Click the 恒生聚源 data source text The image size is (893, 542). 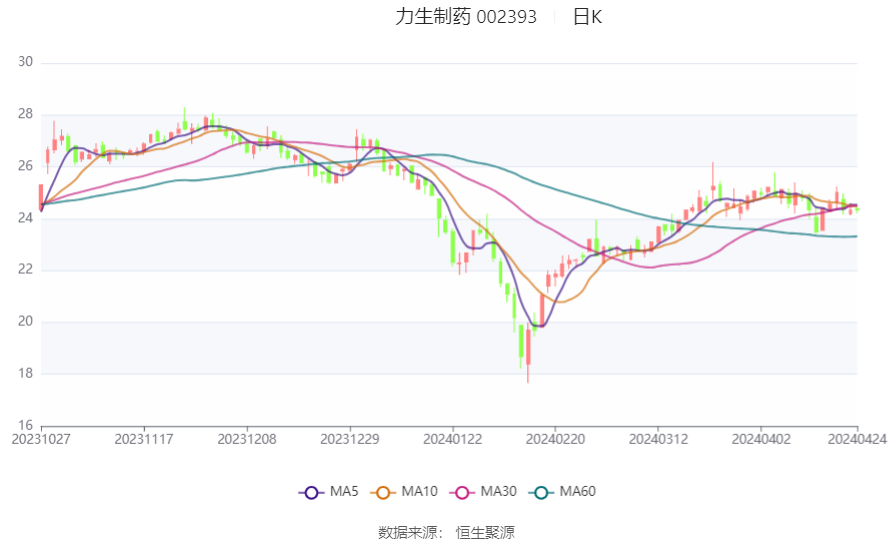(485, 533)
